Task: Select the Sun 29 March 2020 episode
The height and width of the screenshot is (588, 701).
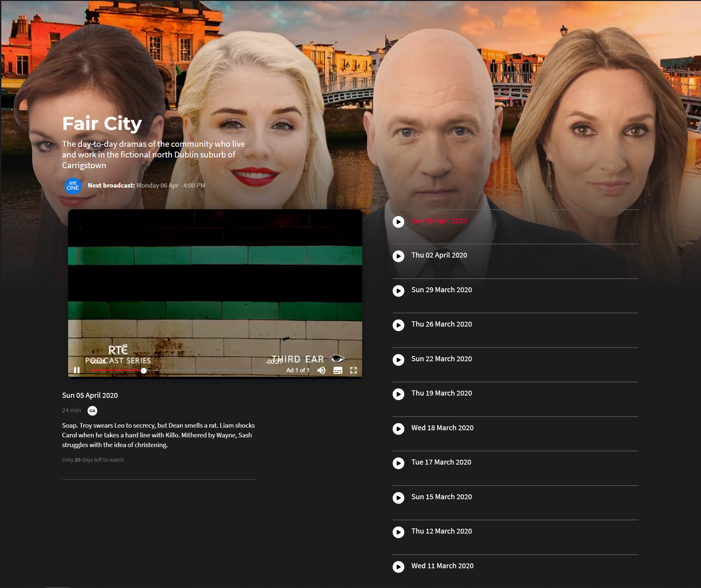Action: pos(441,290)
